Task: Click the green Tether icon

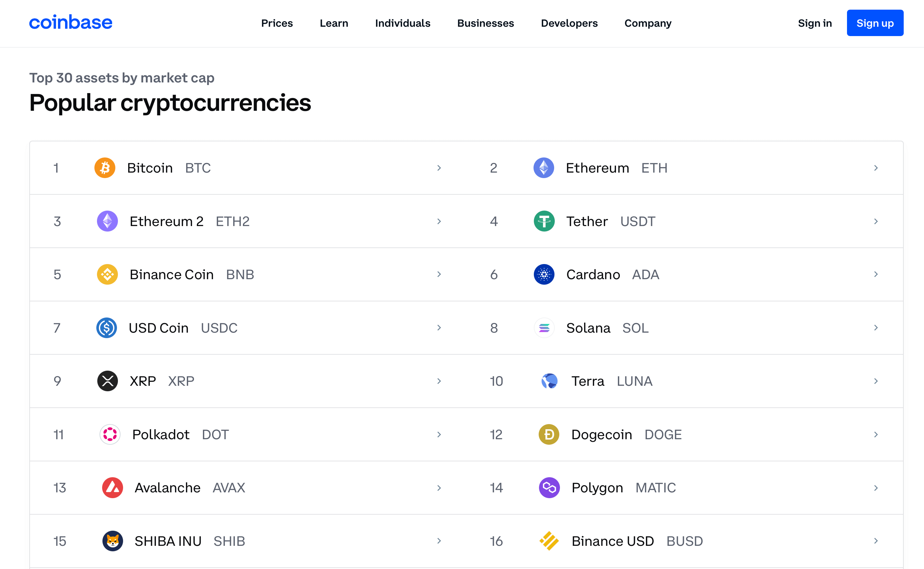Action: click(x=544, y=221)
